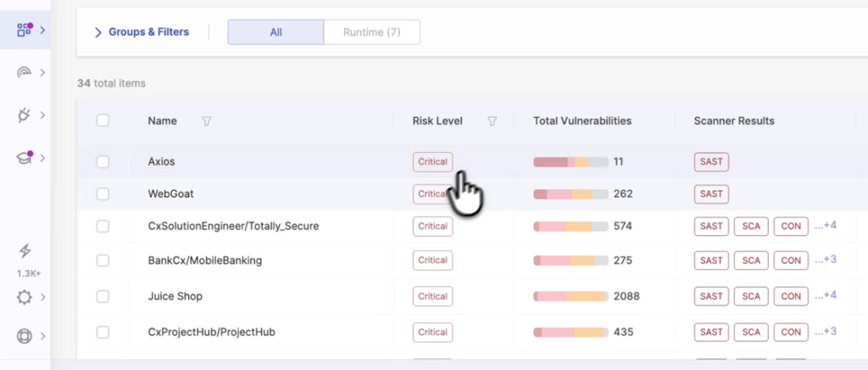Click Scanner Results column header
The height and width of the screenshot is (370, 868).
pyautogui.click(x=734, y=121)
